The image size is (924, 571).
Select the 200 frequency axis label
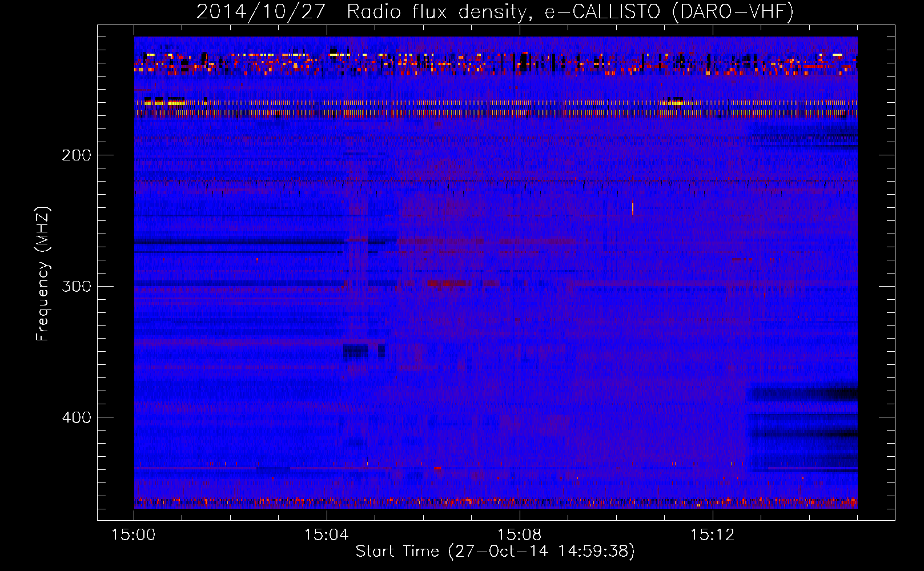[76, 155]
